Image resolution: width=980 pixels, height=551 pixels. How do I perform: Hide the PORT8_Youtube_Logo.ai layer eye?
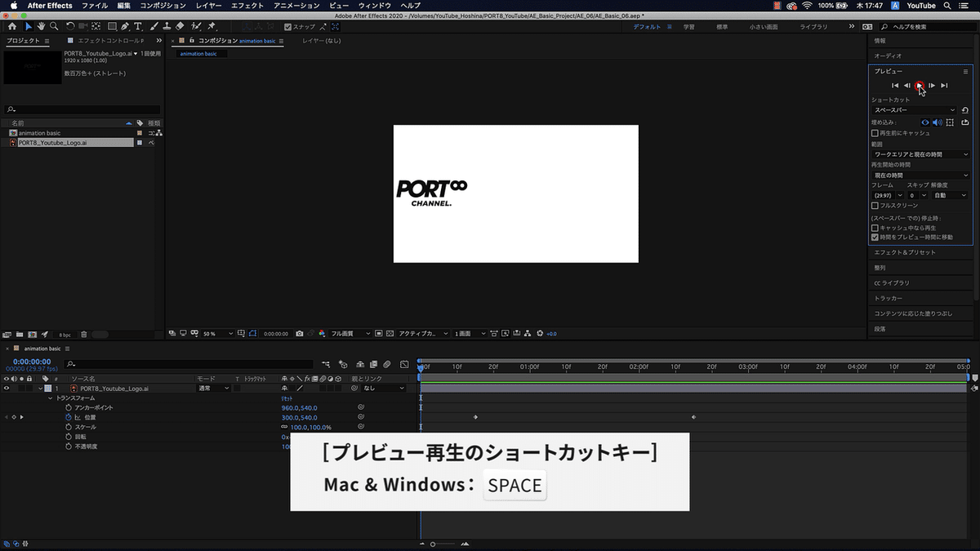pos(7,389)
